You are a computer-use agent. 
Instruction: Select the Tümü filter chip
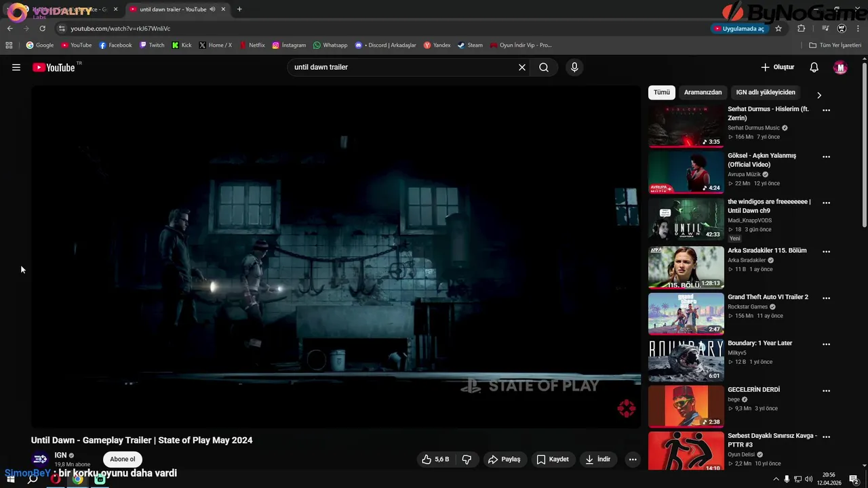(661, 92)
